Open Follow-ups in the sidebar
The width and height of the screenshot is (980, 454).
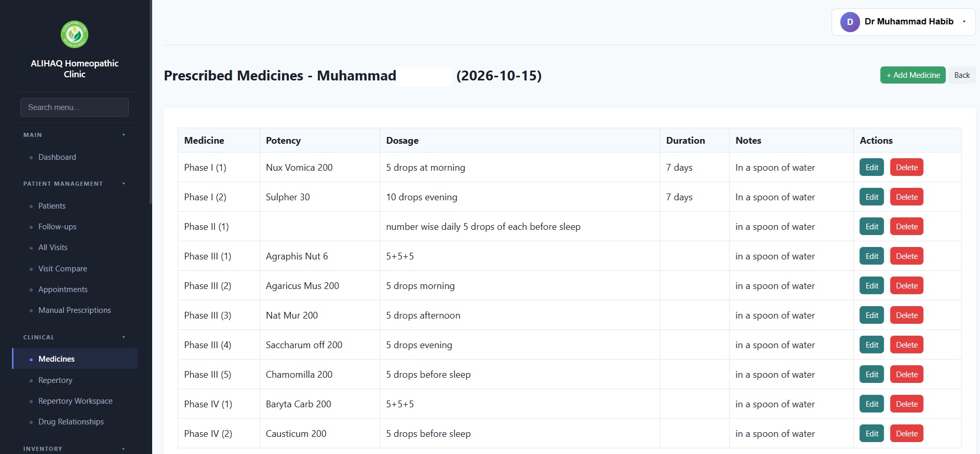pos(57,227)
